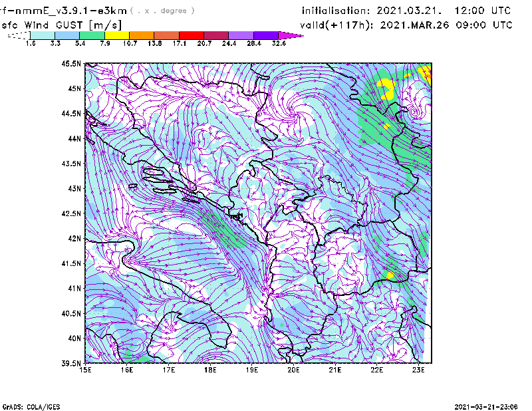The height and width of the screenshot is (411, 532).
Task: Click the 15E longitude label
Action: (x=85, y=370)
